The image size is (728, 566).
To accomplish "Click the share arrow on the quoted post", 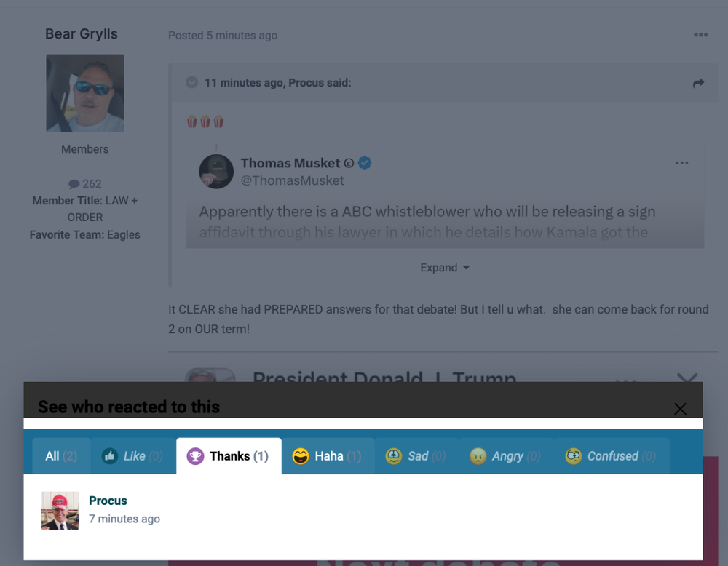I will click(697, 83).
